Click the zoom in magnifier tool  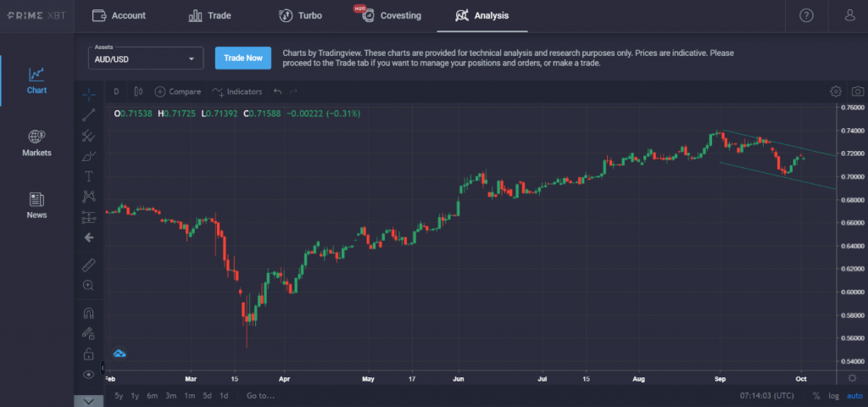click(x=88, y=286)
